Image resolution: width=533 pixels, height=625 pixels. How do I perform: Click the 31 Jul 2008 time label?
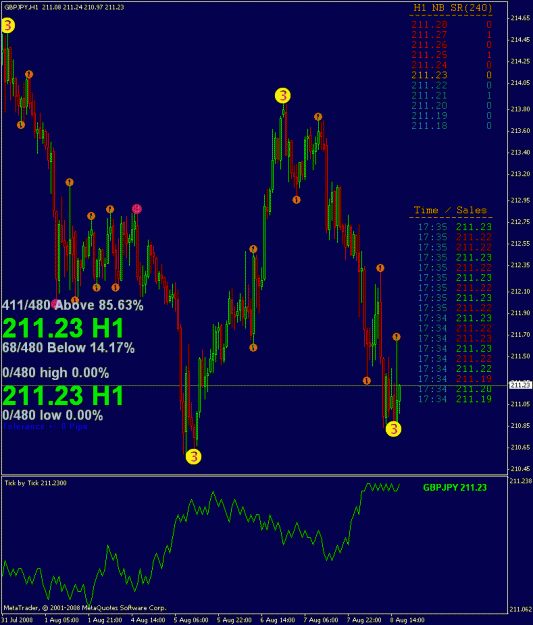click(17, 620)
